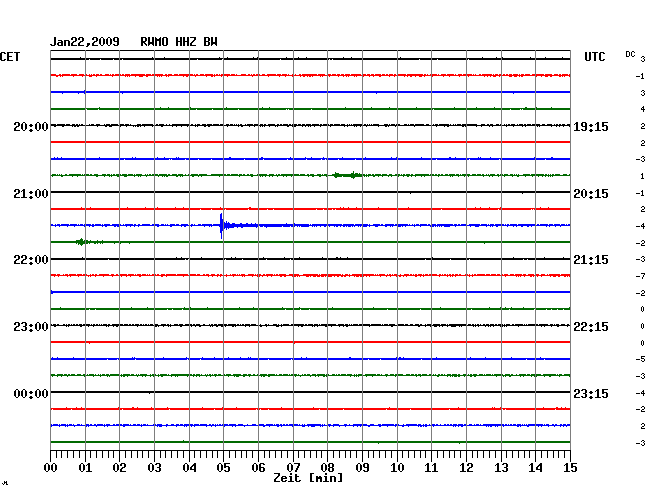Click the 06 minute axis tick label
This screenshot has width=650, height=494.
[x=258, y=467]
